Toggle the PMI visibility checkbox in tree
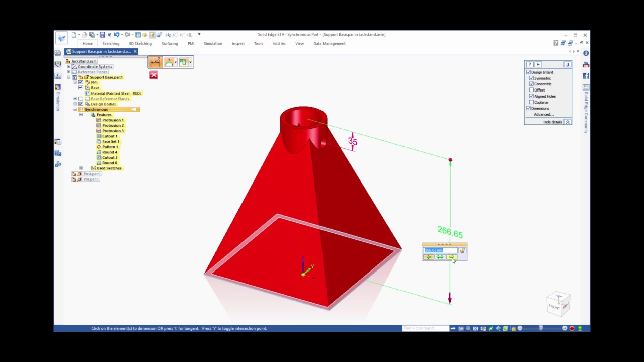 coord(80,82)
